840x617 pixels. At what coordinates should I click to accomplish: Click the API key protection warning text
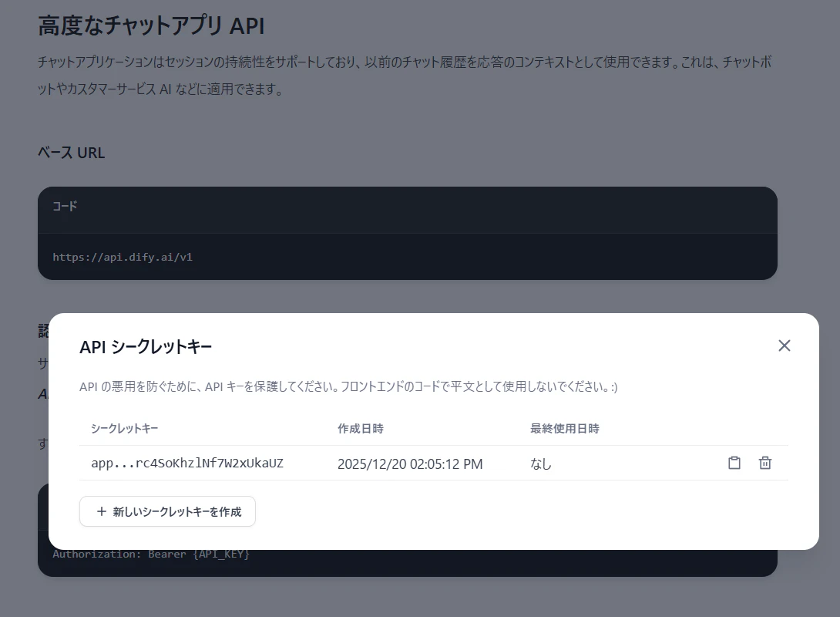click(348, 386)
